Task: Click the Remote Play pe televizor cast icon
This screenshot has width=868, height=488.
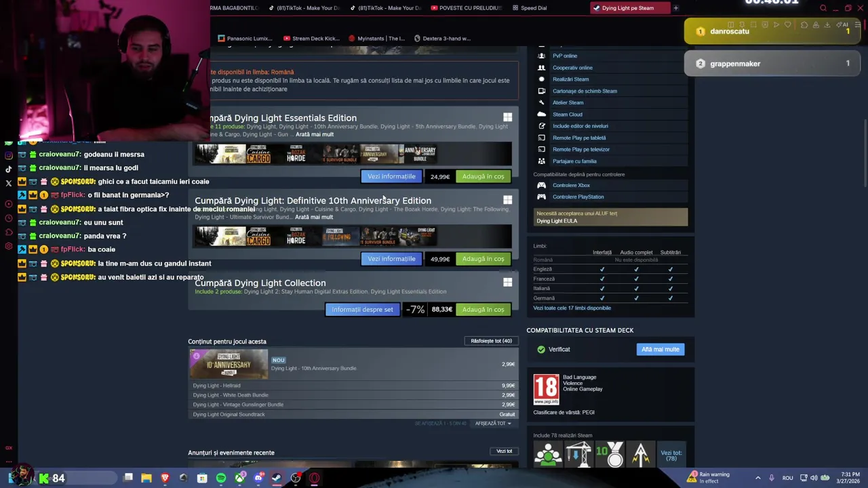Action: (541, 149)
